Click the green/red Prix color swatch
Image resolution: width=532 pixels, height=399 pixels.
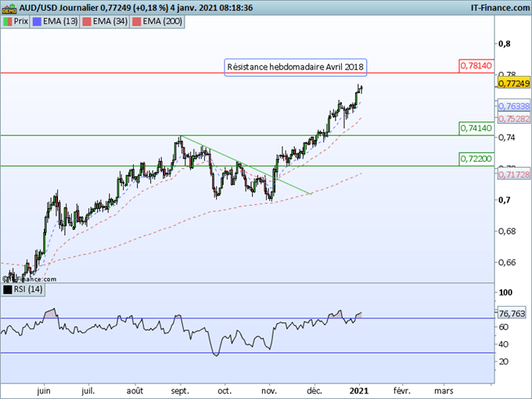[x=8, y=22]
